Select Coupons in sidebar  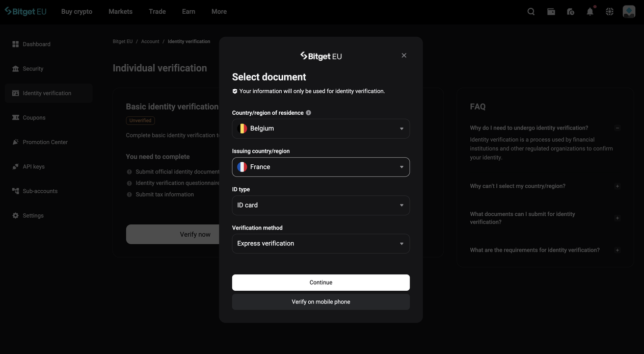coord(48,118)
